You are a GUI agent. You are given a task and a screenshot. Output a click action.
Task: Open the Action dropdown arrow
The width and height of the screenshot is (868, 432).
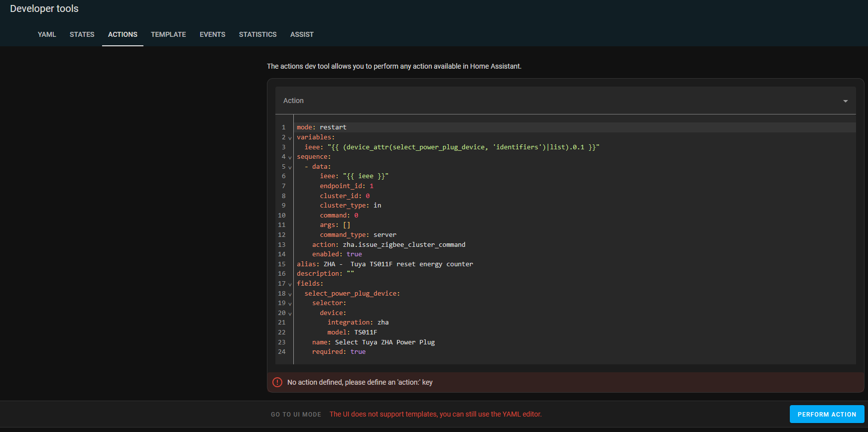pos(845,101)
